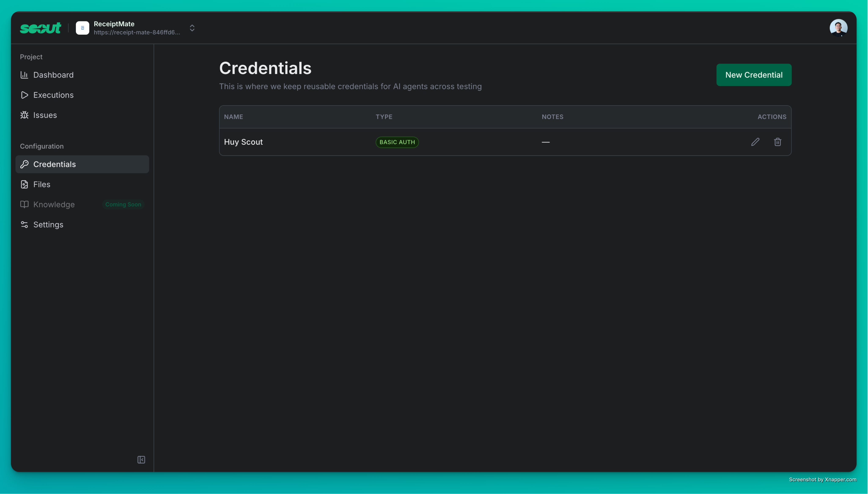Screen dimensions: 868x494
Task: Expand the project switcher chevrons
Action: [x=192, y=28]
